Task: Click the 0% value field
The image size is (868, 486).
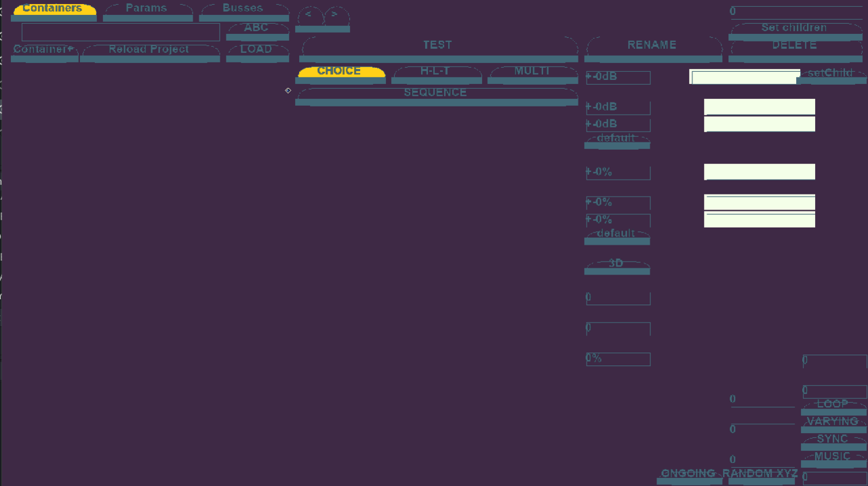Action: [618, 359]
